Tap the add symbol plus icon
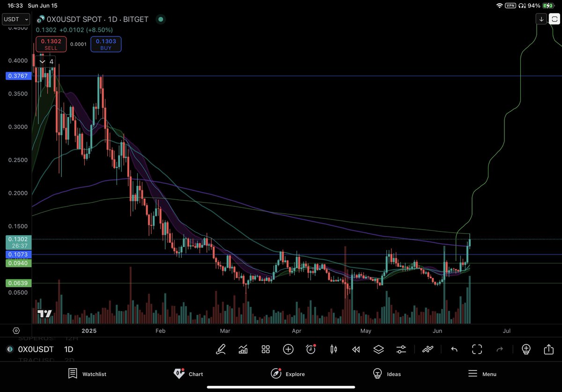This screenshot has height=392, width=562. tap(288, 349)
